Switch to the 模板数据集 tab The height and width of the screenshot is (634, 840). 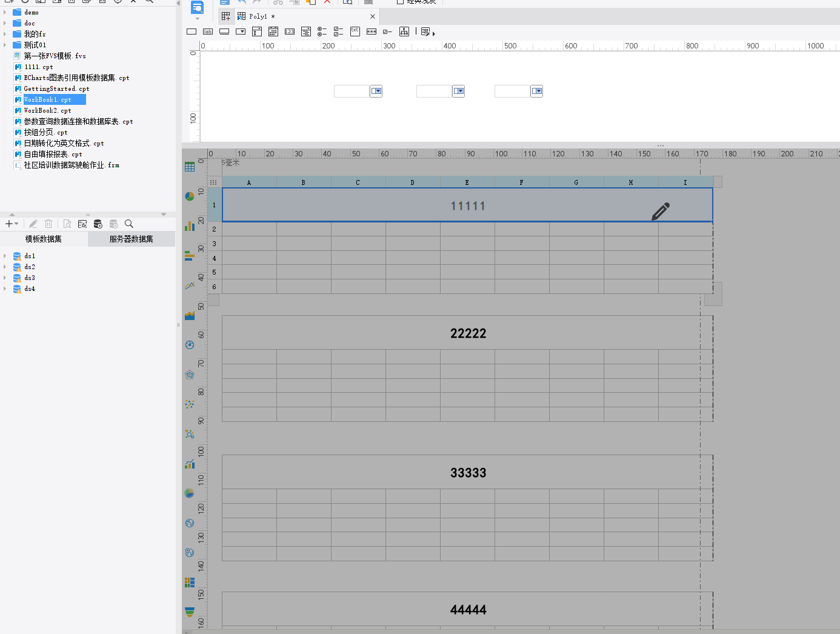pyautogui.click(x=44, y=239)
